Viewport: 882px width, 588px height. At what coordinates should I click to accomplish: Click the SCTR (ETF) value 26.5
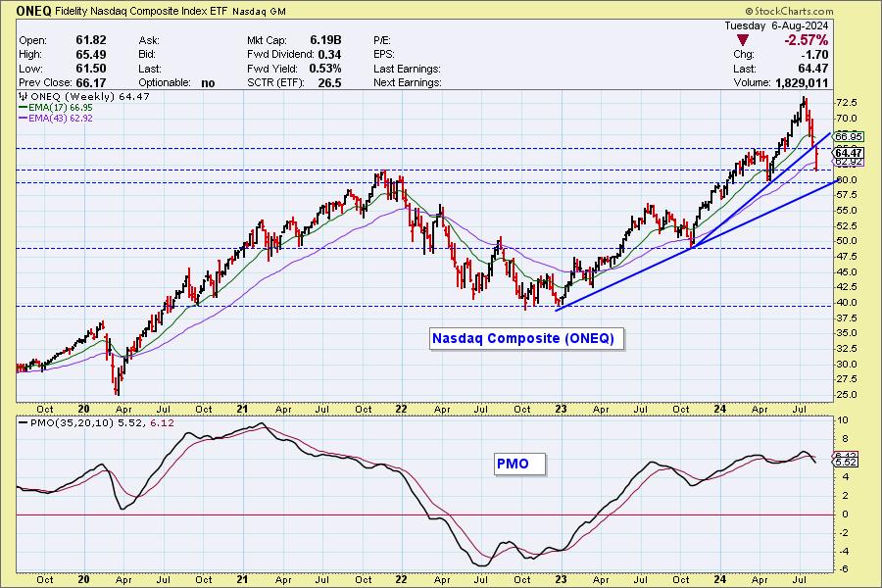tap(329, 82)
